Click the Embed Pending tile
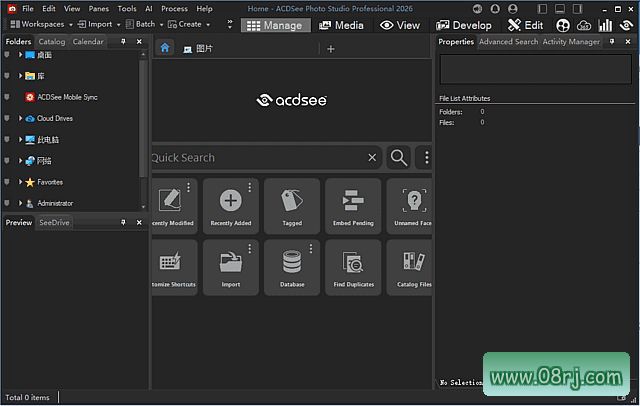This screenshot has height=406, width=640. (353, 205)
